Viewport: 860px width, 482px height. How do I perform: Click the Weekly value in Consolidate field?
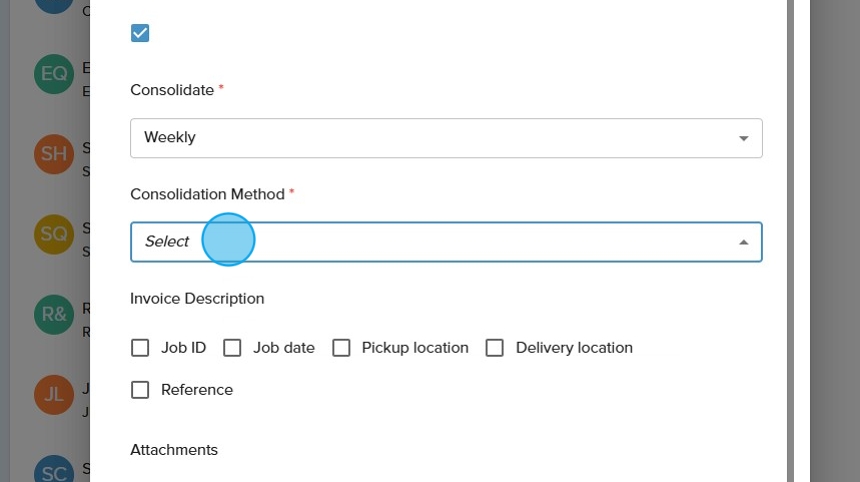[x=170, y=138]
